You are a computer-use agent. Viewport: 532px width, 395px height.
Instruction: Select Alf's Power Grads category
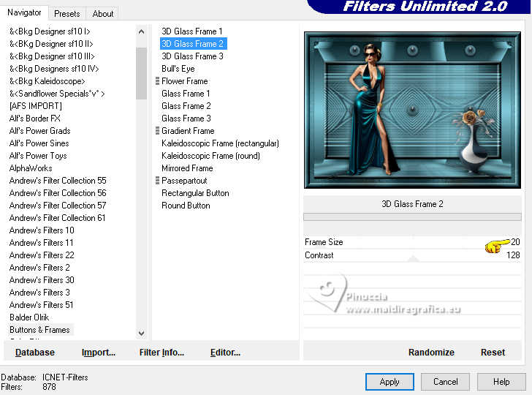point(40,131)
